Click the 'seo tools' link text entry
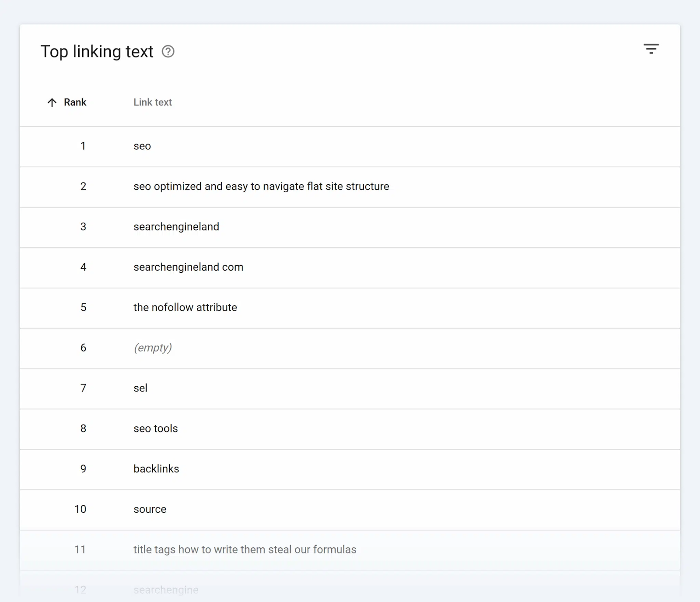The height and width of the screenshot is (602, 700). [156, 428]
